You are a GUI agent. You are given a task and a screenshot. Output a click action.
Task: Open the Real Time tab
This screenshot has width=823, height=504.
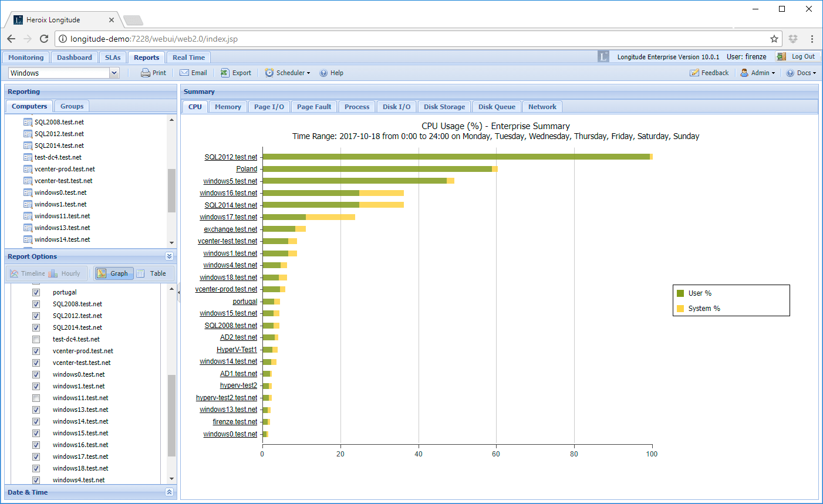click(x=189, y=57)
